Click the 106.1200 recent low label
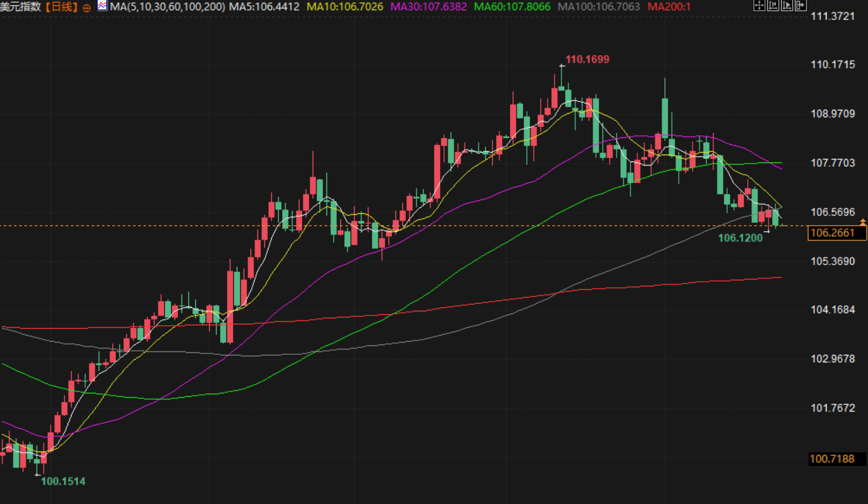 [x=740, y=238]
